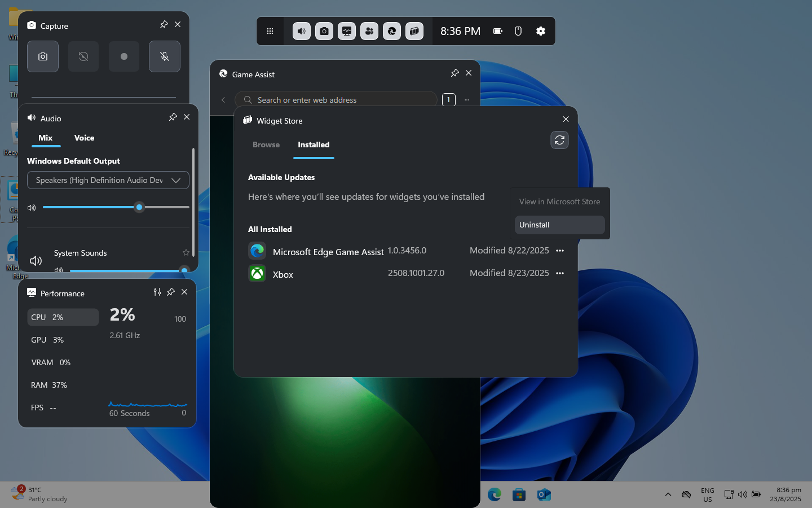812x508 pixels.
Task: Pin the Capture widget
Action: (164, 24)
